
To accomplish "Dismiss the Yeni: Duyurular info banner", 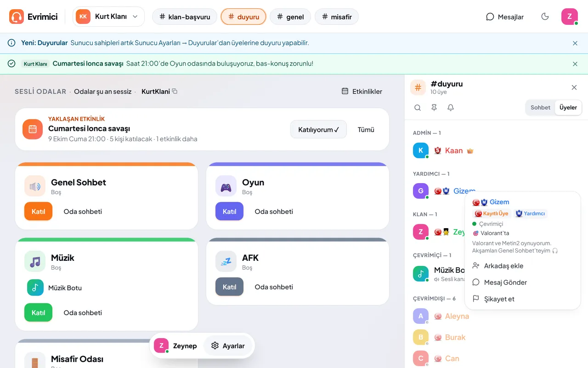I will click(x=575, y=43).
